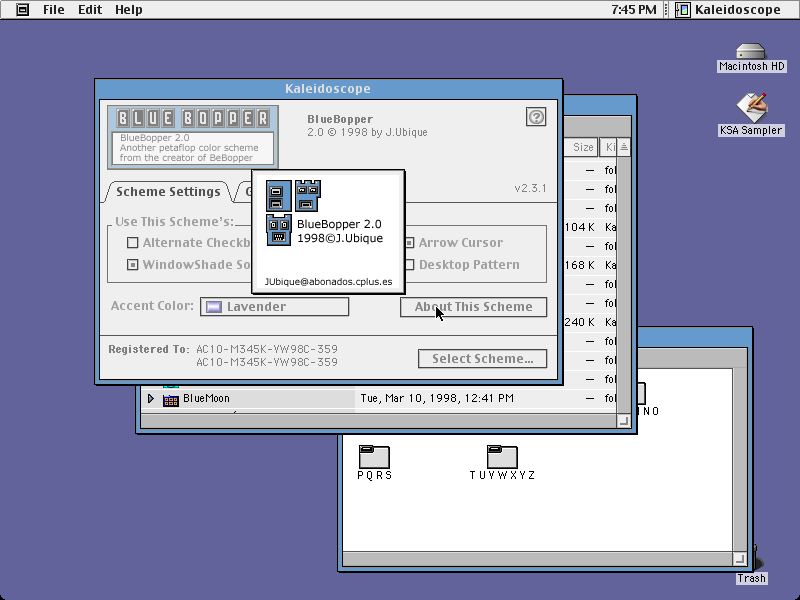
Task: Open the Help menu
Action: click(x=129, y=9)
